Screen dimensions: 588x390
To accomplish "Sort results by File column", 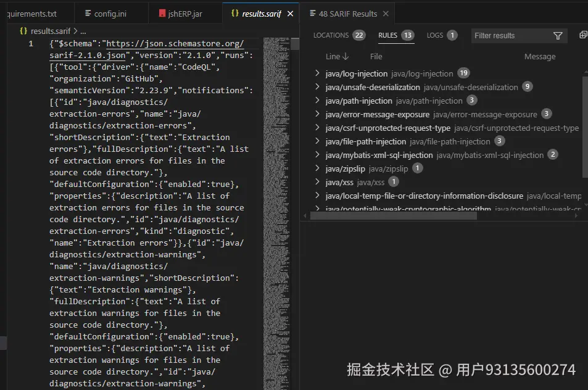I will pos(376,57).
